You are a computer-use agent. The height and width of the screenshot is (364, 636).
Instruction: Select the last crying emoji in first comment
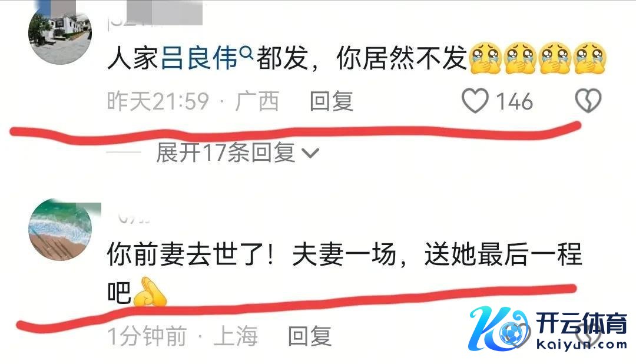(590, 58)
